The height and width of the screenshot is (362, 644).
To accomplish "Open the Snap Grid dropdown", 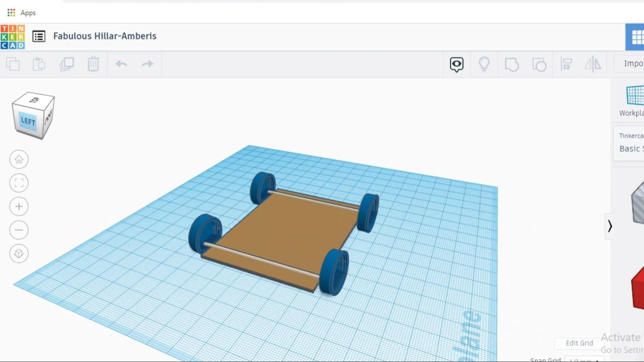I will (584, 360).
